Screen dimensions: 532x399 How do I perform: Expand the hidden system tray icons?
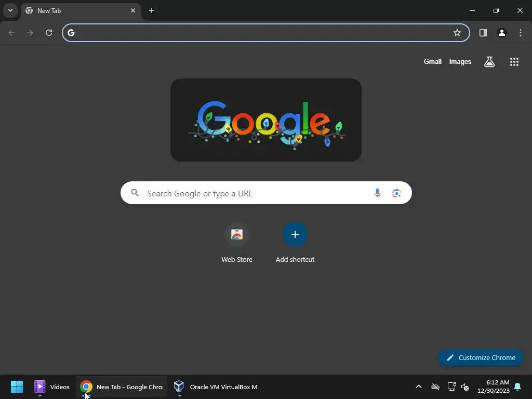419,387
